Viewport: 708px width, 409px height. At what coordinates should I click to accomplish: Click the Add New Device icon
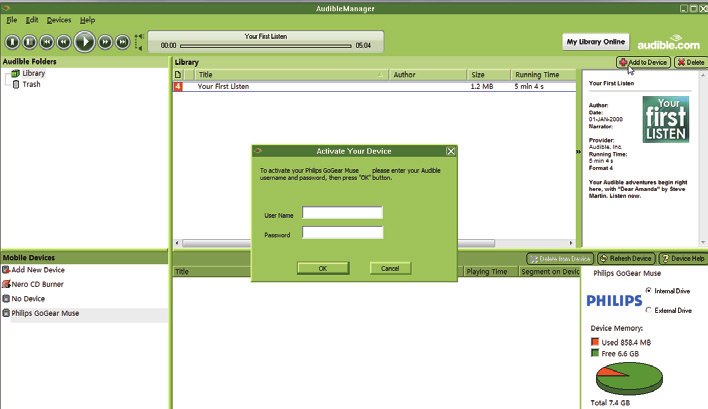click(6, 270)
